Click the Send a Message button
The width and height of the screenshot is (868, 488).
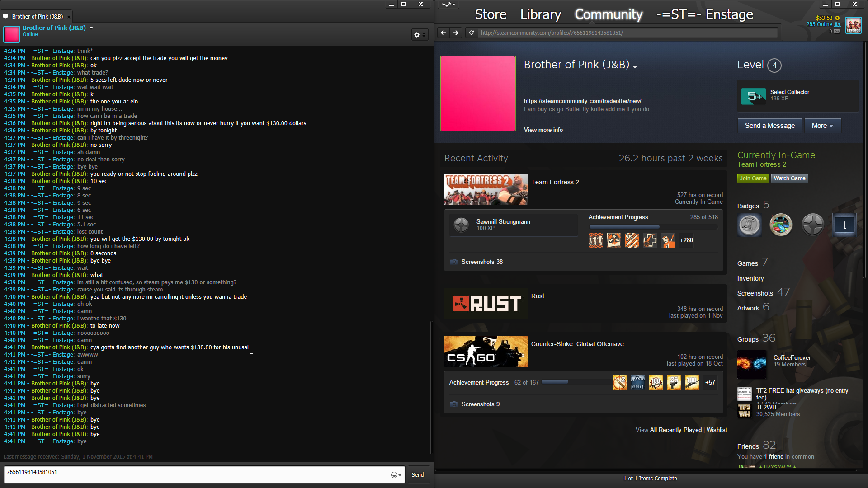tap(769, 126)
